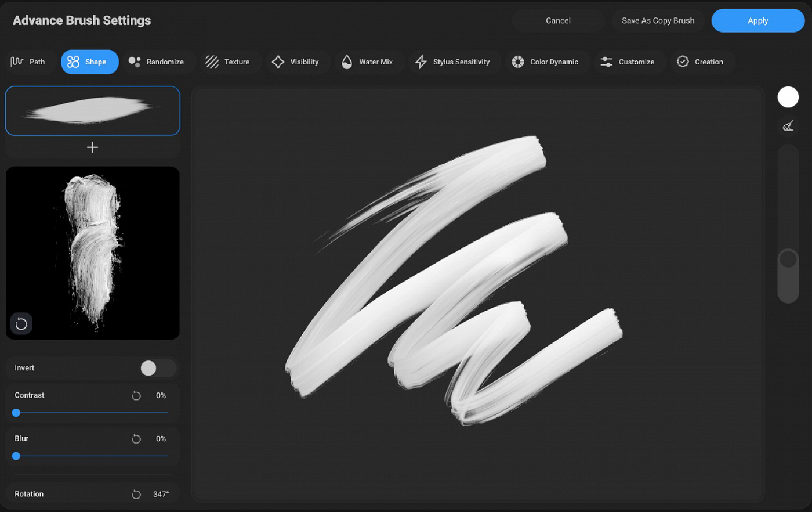Open the Water Mix tab

369,62
